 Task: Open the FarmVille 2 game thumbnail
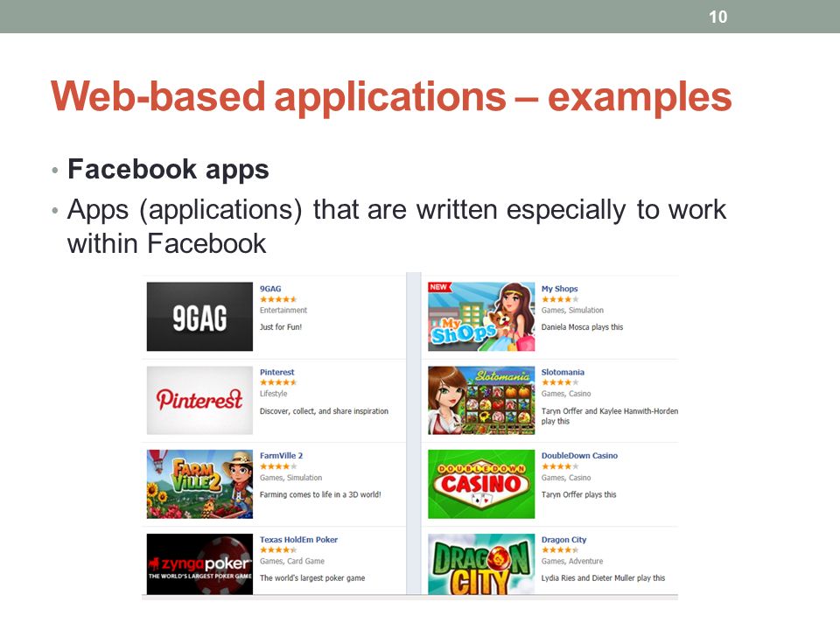pos(199,484)
